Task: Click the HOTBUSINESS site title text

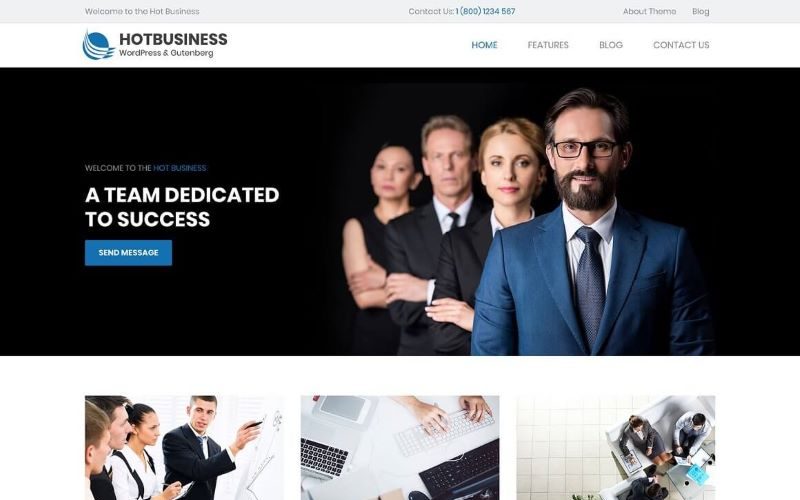Action: (173, 39)
